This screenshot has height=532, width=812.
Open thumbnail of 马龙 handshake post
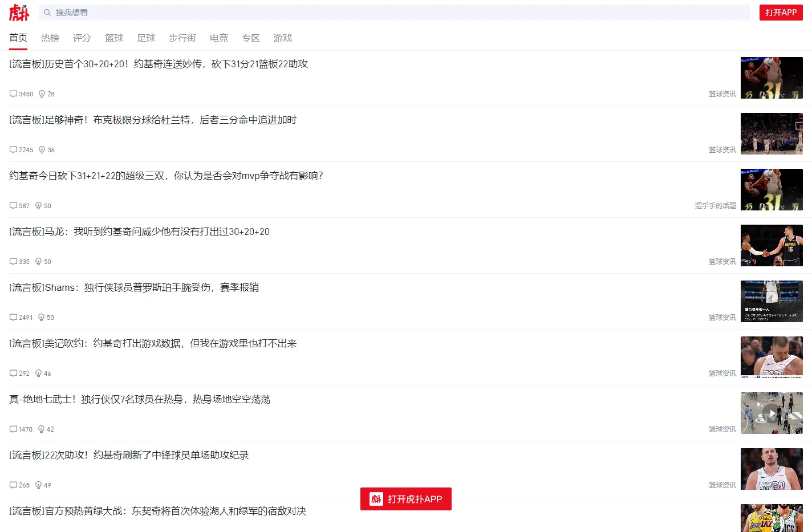[772, 245]
